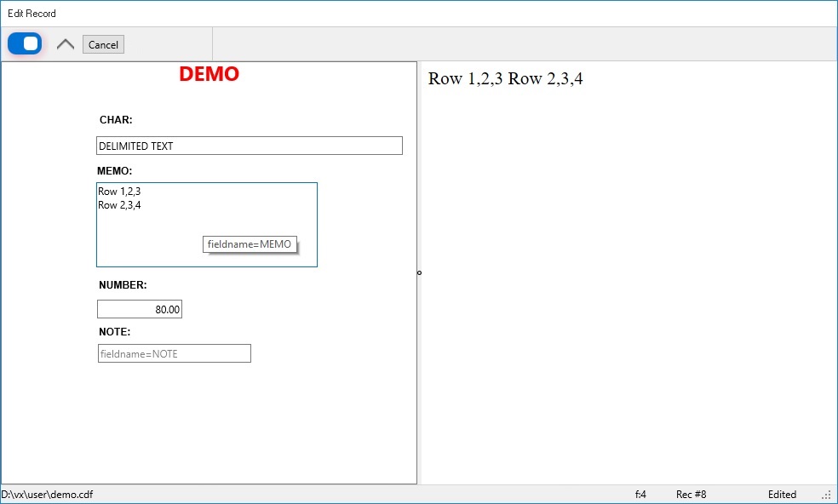The width and height of the screenshot is (838, 504).
Task: Click the NOTE field with fieldname=NOTE placeholder
Action: point(174,352)
